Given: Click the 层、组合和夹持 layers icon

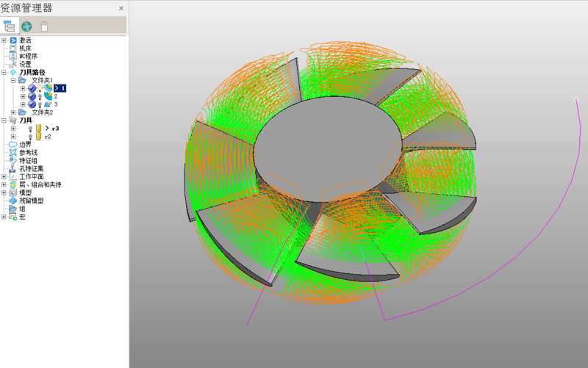Looking at the screenshot, I should click(13, 185).
